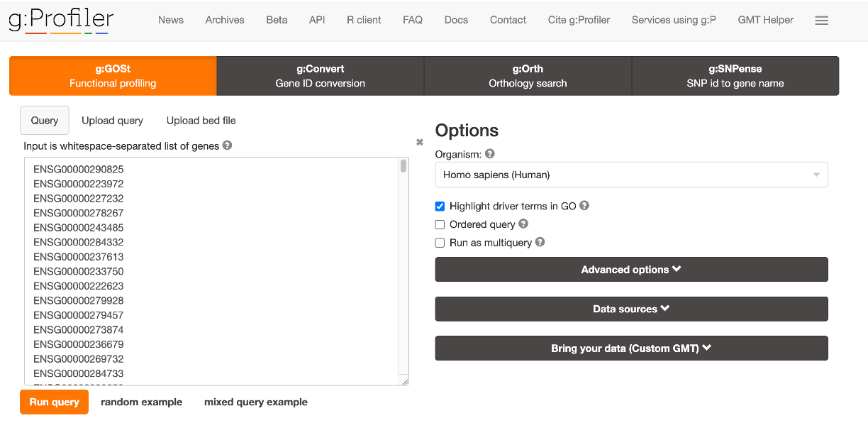Open R client page
The image size is (868, 423).
[364, 20]
